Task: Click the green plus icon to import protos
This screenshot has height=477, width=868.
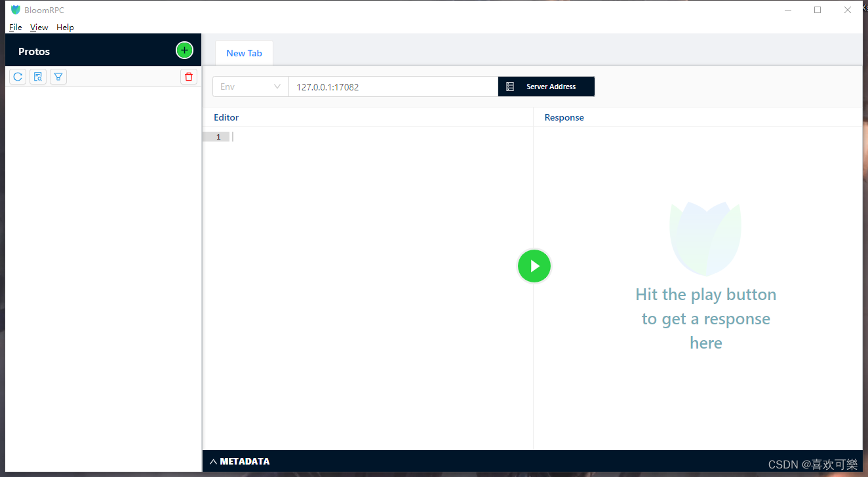Action: pos(184,50)
